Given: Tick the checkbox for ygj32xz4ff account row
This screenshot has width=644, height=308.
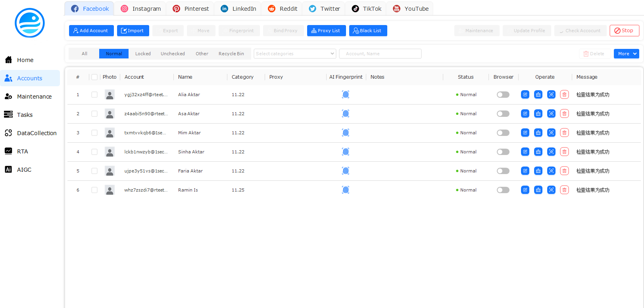Looking at the screenshot, I should click(94, 95).
